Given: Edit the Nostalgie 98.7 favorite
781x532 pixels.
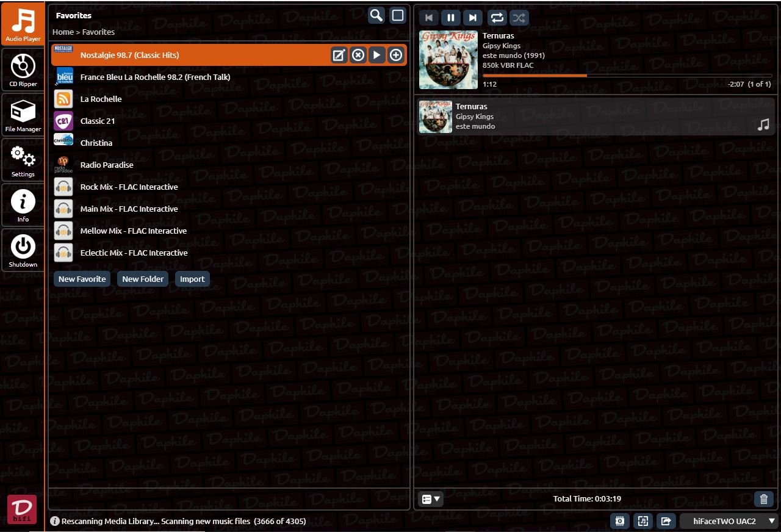Looking at the screenshot, I should tap(339, 55).
